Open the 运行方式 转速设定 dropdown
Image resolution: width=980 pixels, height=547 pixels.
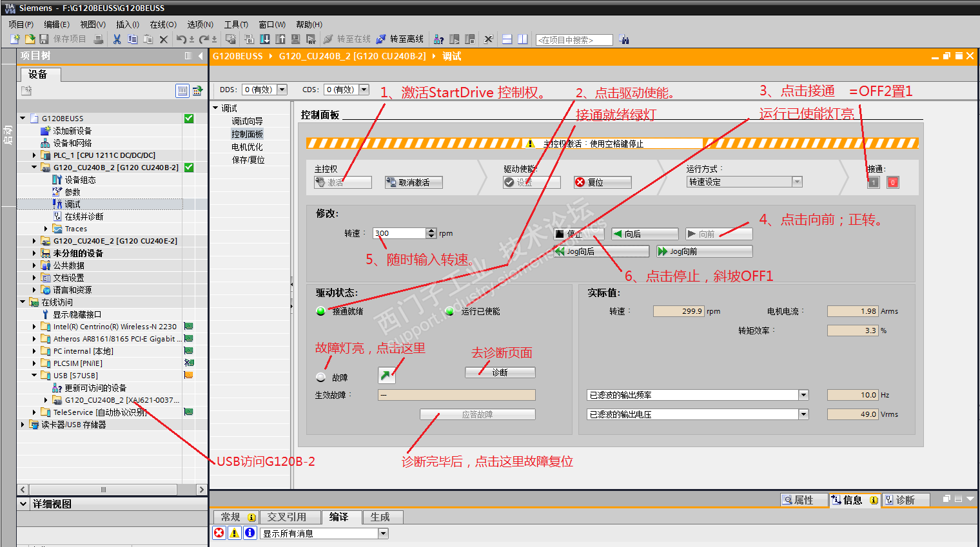pyautogui.click(x=798, y=182)
